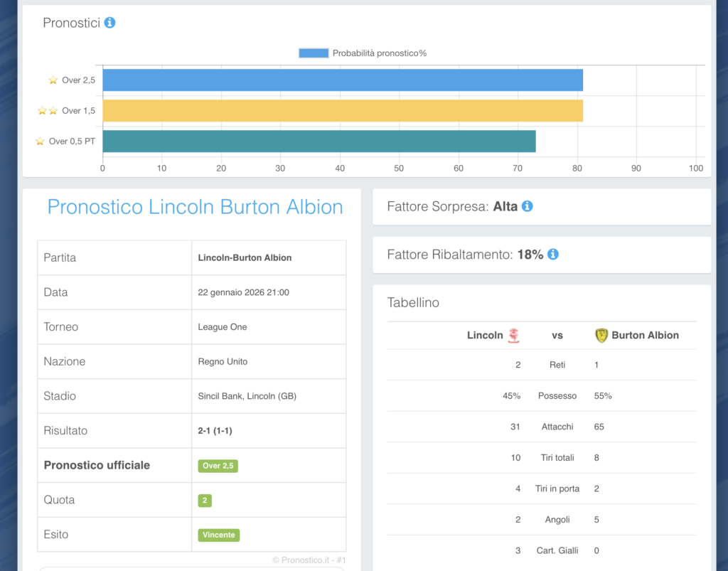Click the Pronostico Lincoln Burton Albion heading
Viewport: 728px width, 571px height.
pos(195,207)
